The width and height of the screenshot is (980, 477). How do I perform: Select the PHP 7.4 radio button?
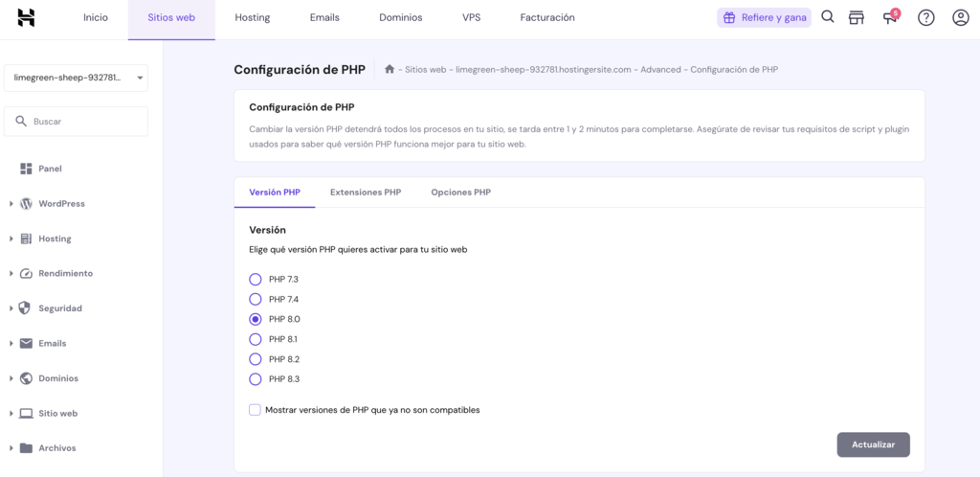coord(256,300)
